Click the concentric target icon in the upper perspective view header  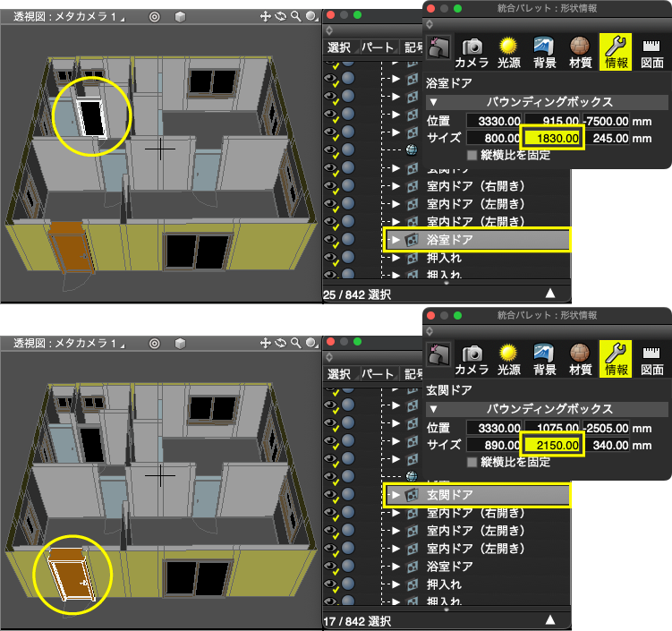(154, 17)
